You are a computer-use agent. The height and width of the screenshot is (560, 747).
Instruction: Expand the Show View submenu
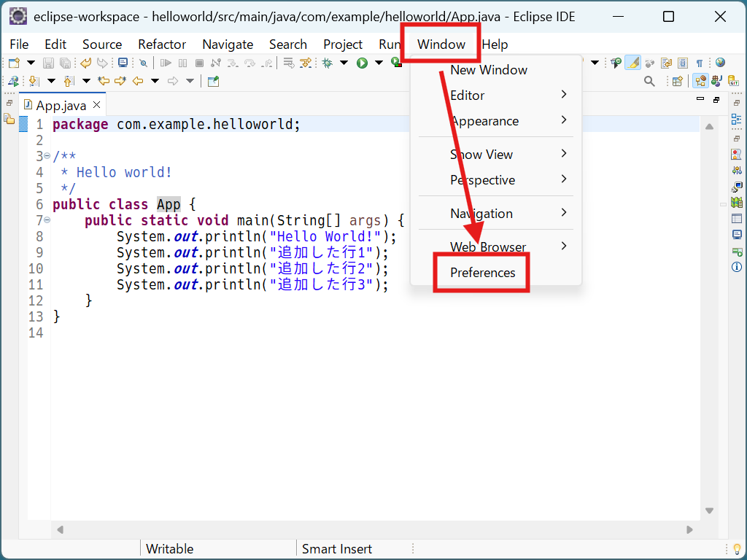coord(481,154)
